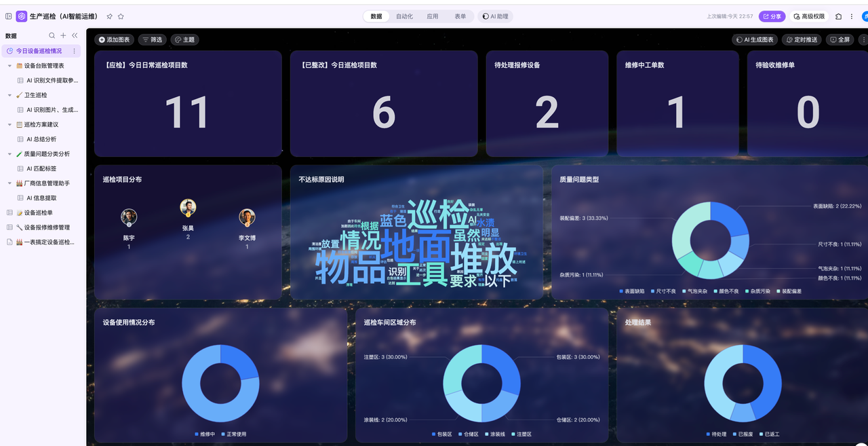The image size is (868, 446).
Task: Toggle 正常使用 legend in 设备使用情况分布
Action: pos(234,434)
